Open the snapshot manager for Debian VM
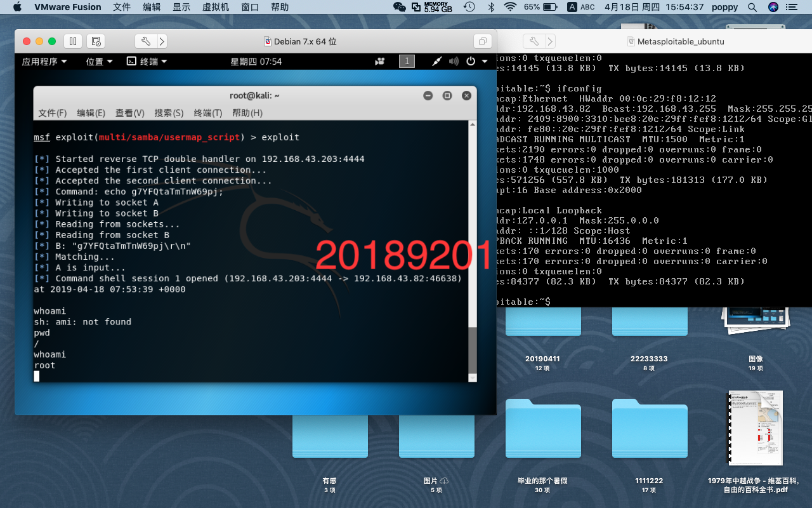This screenshot has height=508, width=812. tap(96, 41)
